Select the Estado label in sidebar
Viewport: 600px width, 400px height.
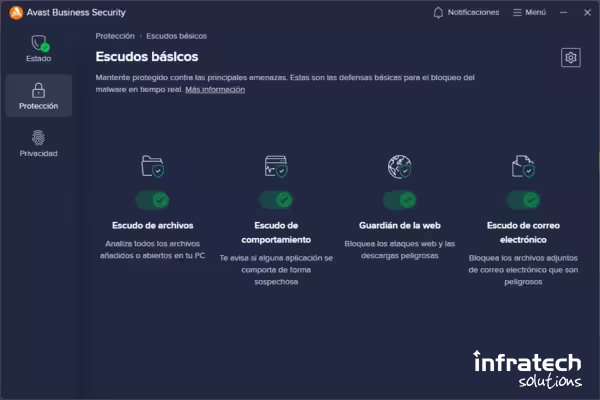[x=38, y=59]
